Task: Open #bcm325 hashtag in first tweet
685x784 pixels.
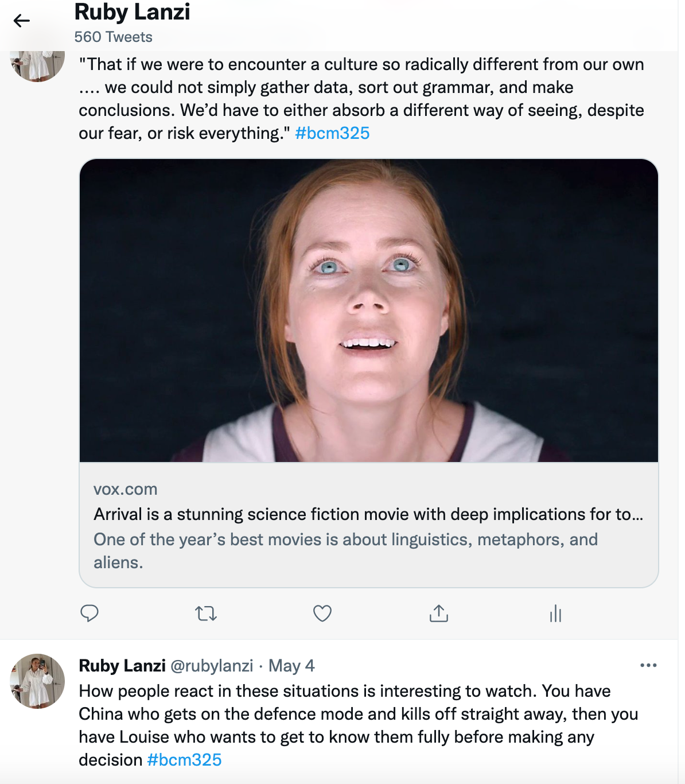Action: 332,133
